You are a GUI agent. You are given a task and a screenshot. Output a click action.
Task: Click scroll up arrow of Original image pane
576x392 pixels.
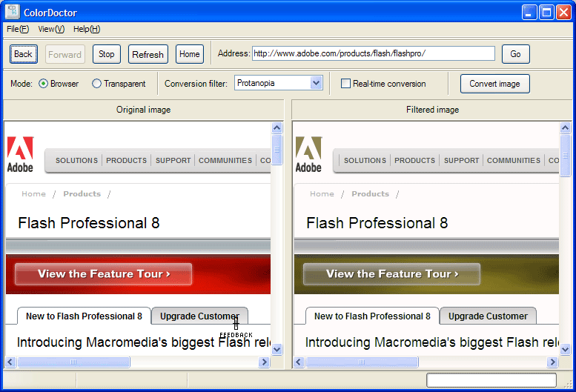click(277, 127)
